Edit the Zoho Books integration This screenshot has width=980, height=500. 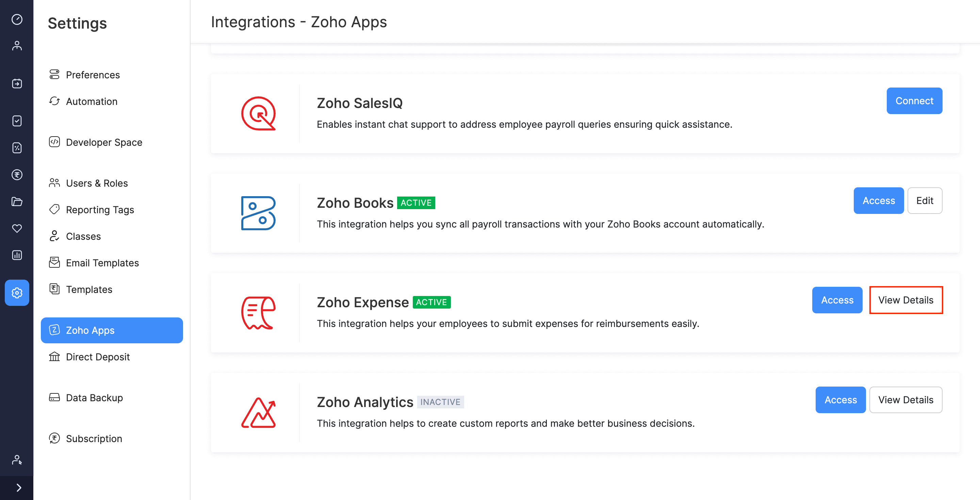[x=924, y=201]
